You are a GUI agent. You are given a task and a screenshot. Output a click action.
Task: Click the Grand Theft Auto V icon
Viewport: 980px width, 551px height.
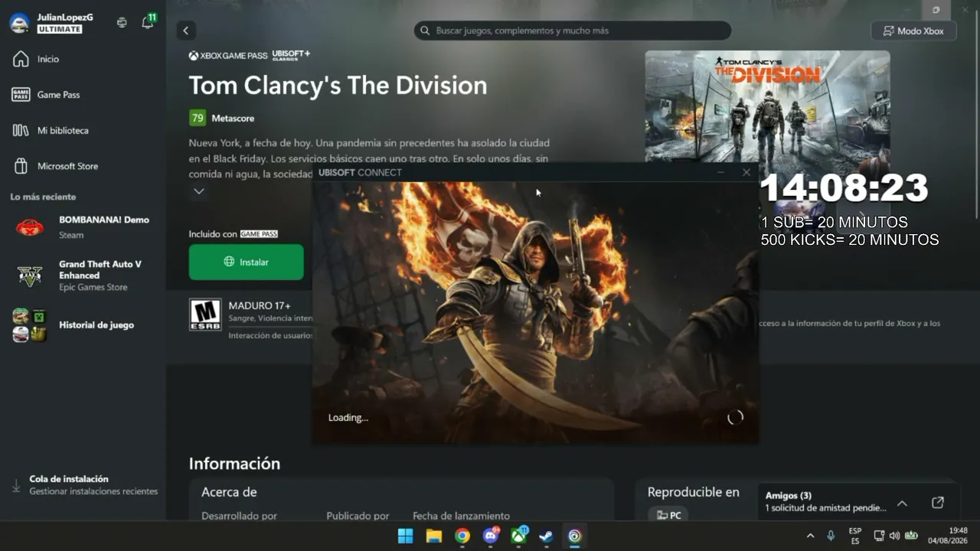(30, 275)
